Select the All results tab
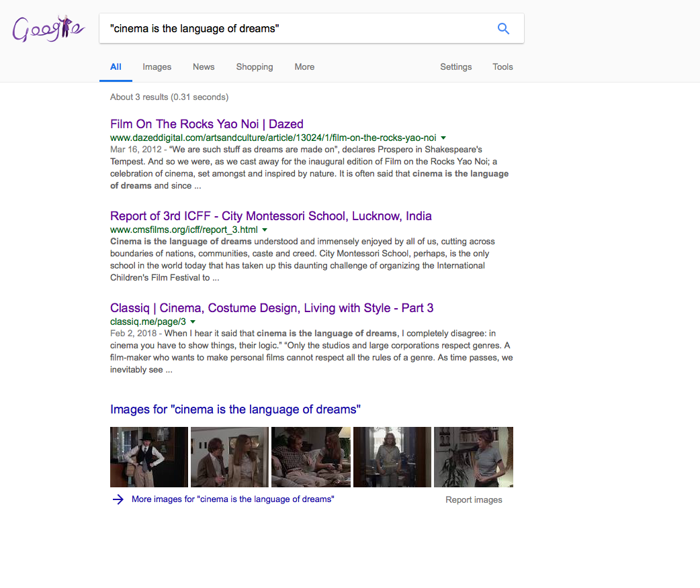The height and width of the screenshot is (588, 700). (116, 67)
